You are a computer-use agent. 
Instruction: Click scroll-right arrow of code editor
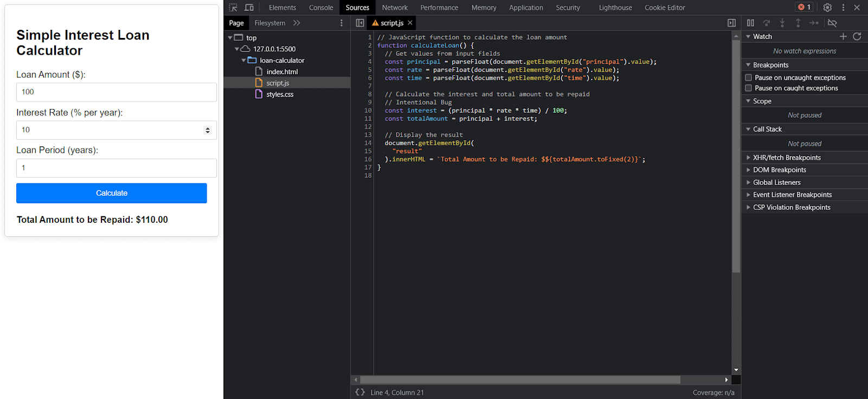[726, 379]
